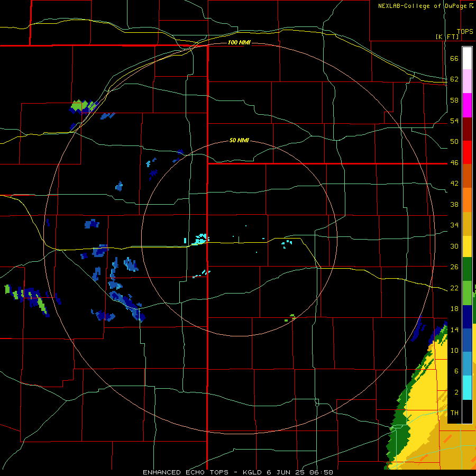Pick the navy blue legend color block

[x=467, y=317]
